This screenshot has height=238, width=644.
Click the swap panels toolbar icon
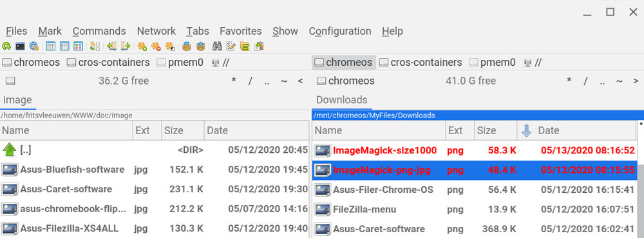(95, 46)
